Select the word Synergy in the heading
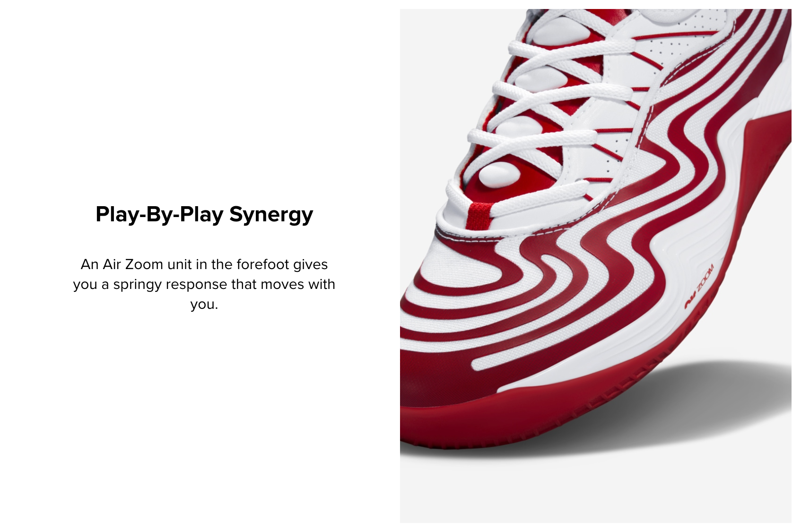The width and height of the screenshot is (801, 532). coord(271,215)
